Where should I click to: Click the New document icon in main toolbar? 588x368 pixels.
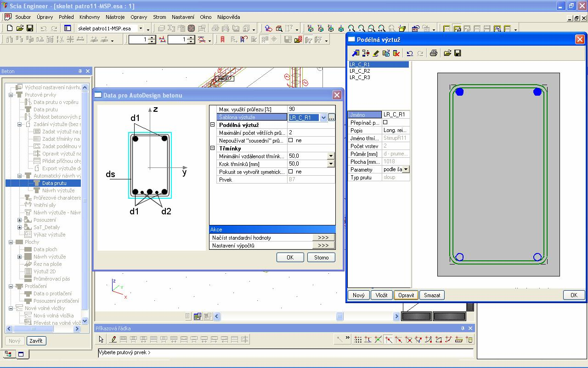pyautogui.click(x=10, y=29)
